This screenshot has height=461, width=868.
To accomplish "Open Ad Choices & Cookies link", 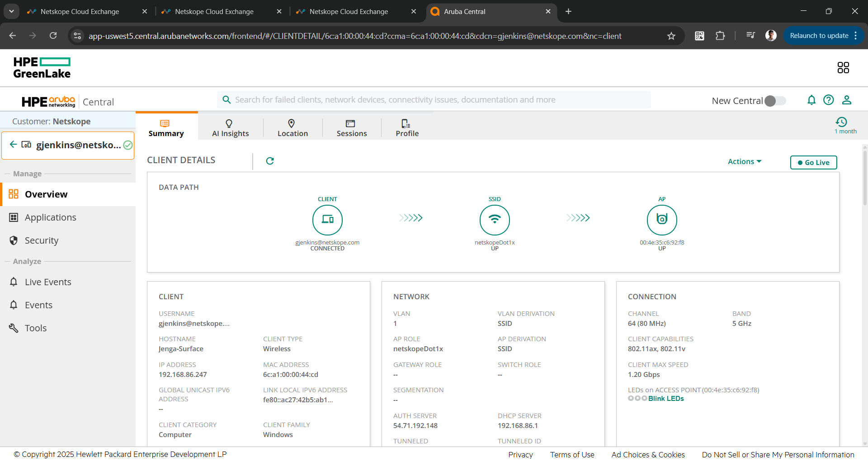I will click(648, 455).
